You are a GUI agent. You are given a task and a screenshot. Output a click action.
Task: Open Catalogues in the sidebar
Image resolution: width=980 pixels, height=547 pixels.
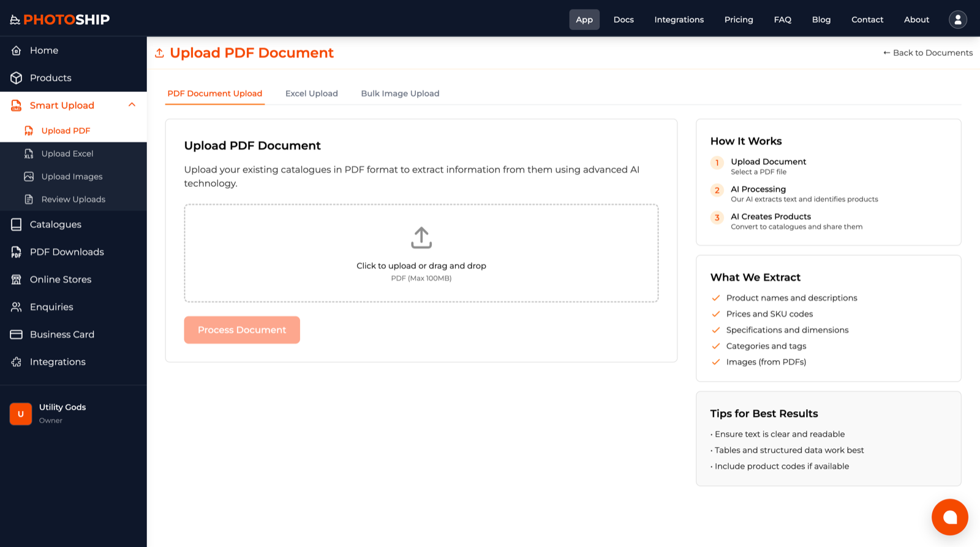click(73, 224)
